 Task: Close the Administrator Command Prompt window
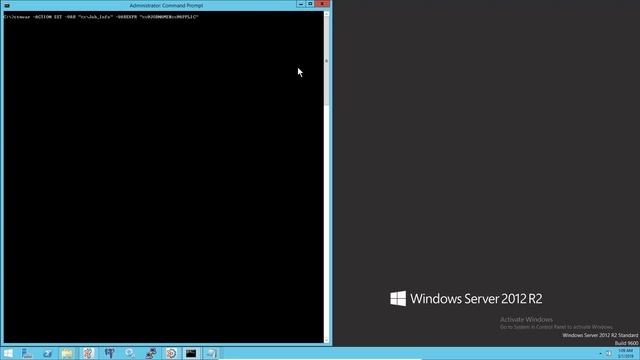tap(322, 4)
